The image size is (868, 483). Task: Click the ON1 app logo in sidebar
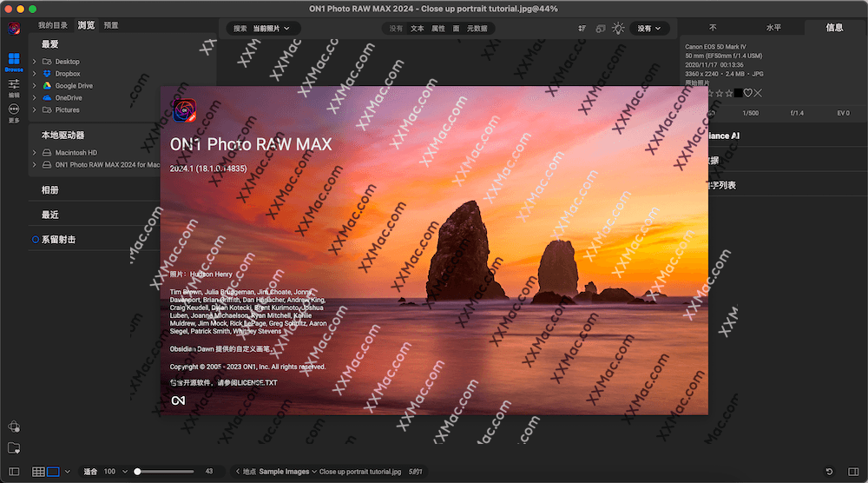[14, 28]
